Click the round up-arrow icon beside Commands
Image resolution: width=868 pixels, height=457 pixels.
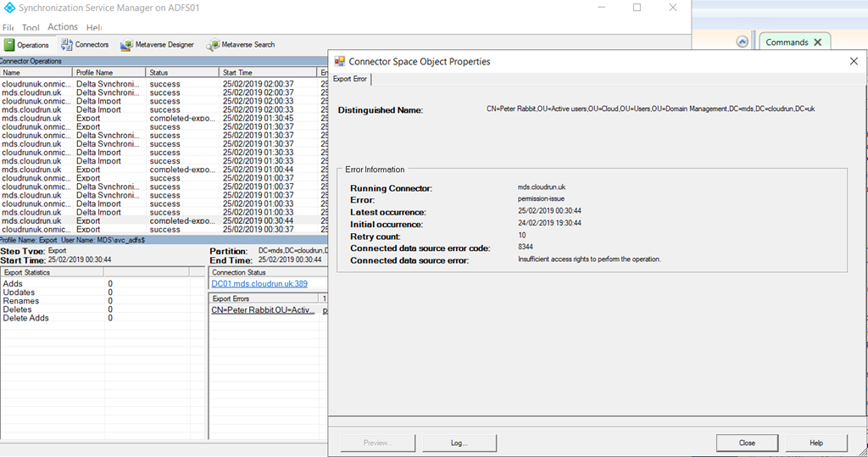743,42
